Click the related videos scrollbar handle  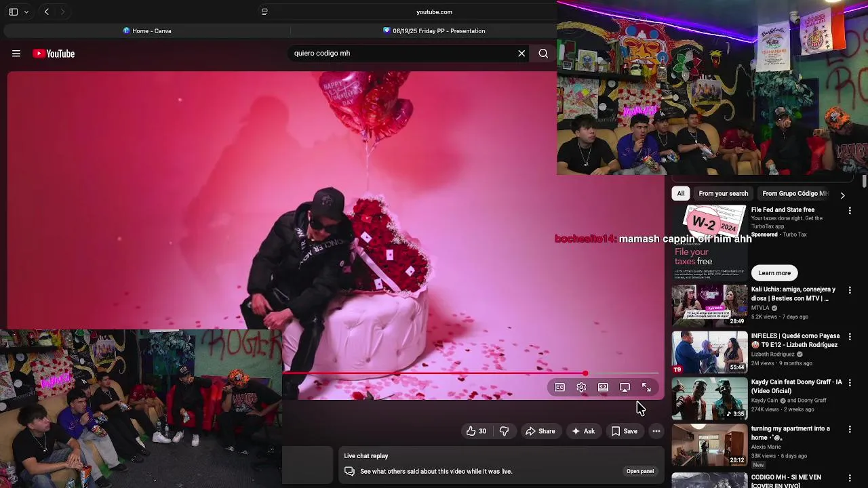864,182
